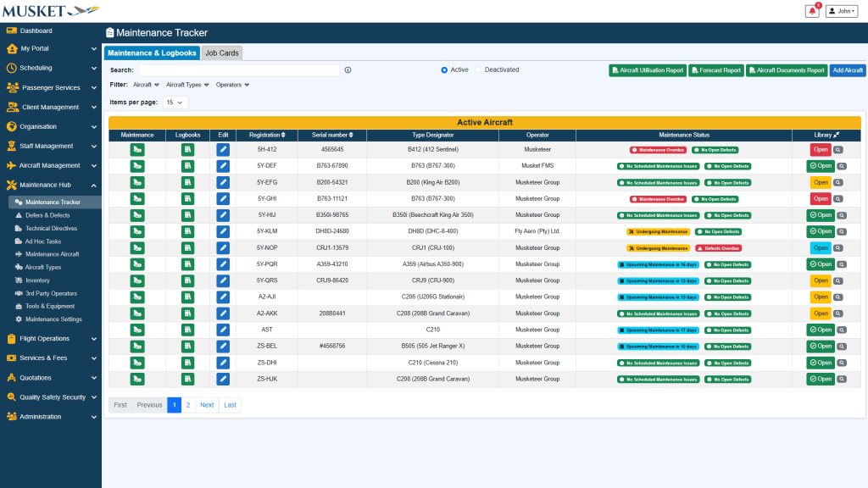
Task: Click red Open library button for 5H-412
Action: [820, 149]
